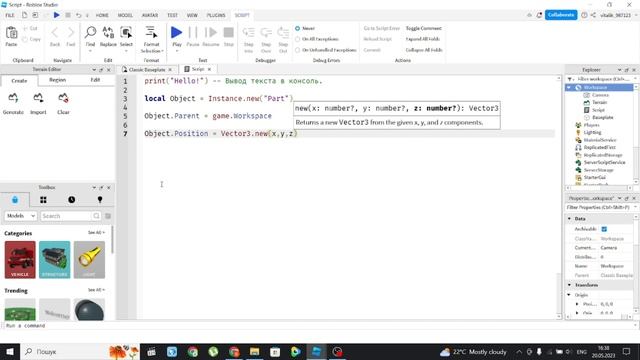
Task: Collapse the Transform section in Properties
Action: tap(569, 285)
